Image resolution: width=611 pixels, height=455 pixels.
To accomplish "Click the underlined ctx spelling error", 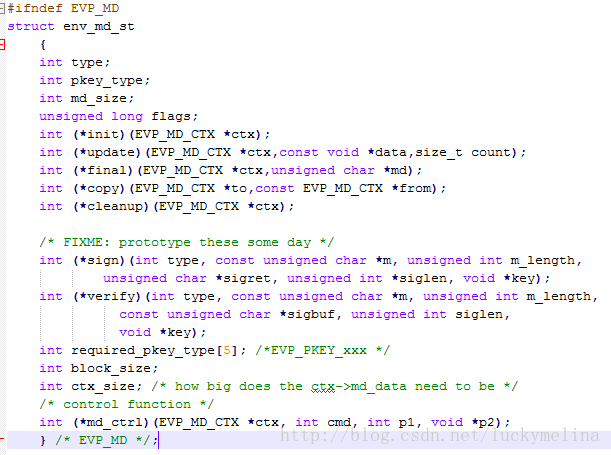I will [x=323, y=386].
